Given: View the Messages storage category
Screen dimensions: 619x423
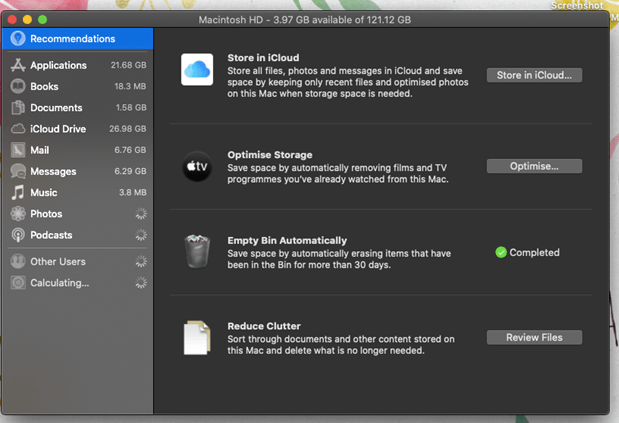Looking at the screenshot, I should click(77, 171).
